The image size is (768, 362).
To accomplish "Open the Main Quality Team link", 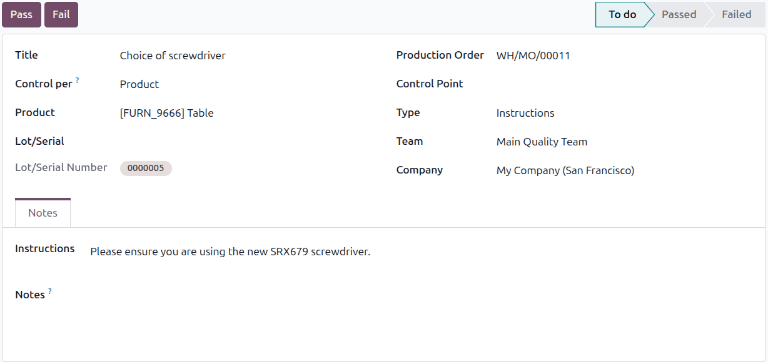I will (542, 142).
